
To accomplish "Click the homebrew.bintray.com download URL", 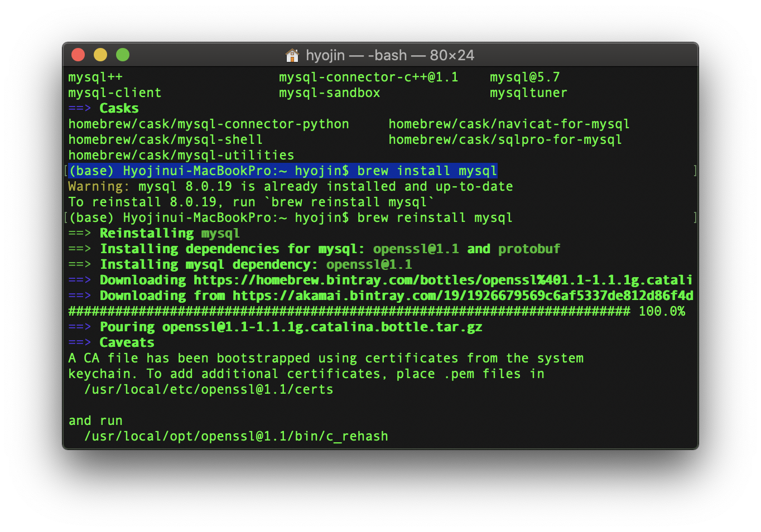I will [x=443, y=280].
